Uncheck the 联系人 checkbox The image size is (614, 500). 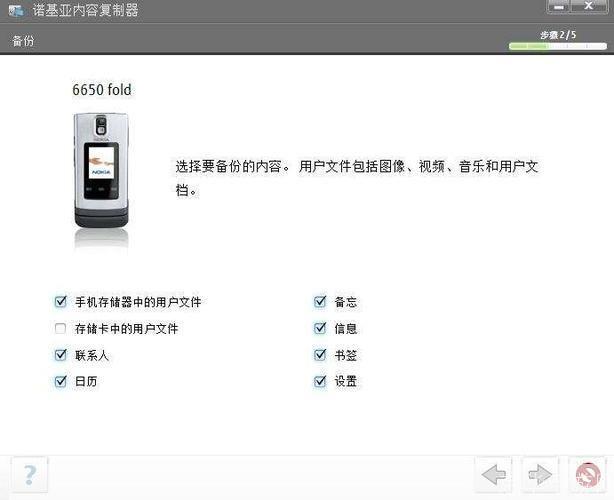[61, 355]
